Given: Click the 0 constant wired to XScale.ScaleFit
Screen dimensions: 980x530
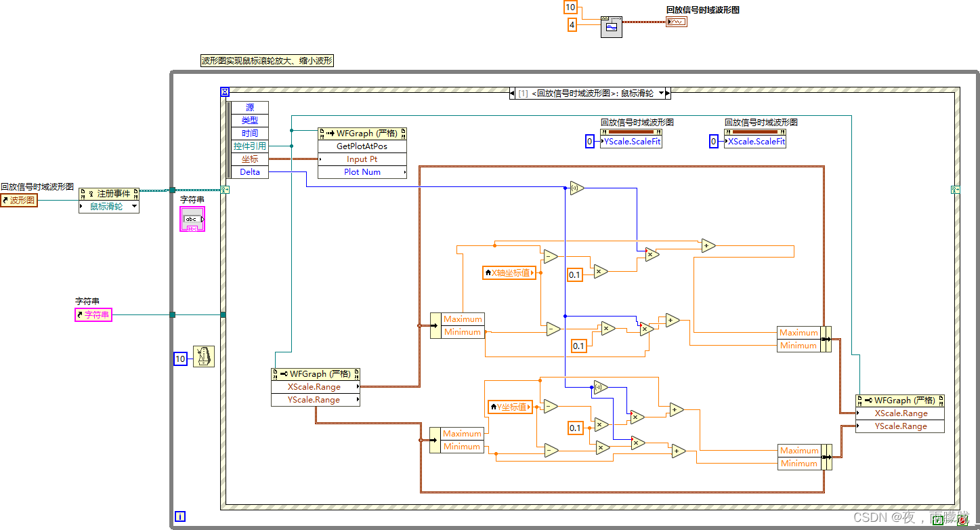Looking at the screenshot, I should 713,141.
